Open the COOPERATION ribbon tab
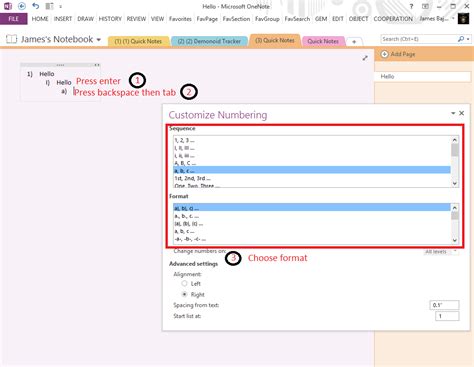The height and width of the screenshot is (367, 474). coord(393,19)
